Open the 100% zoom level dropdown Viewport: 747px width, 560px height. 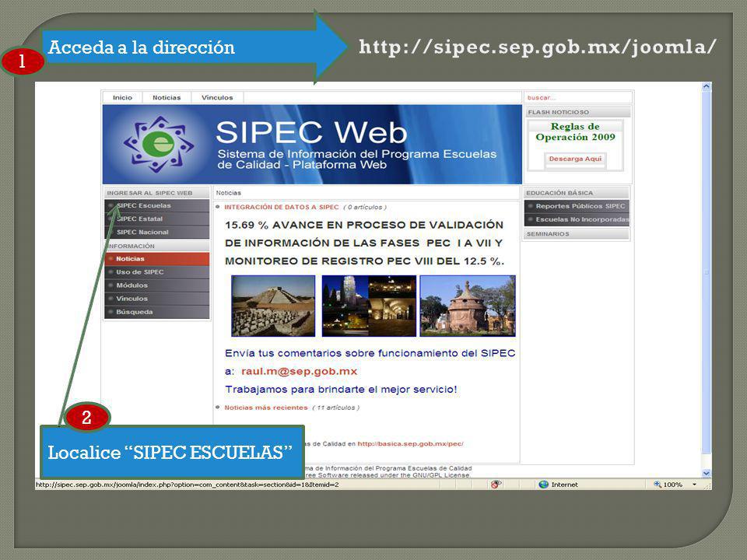(695, 485)
